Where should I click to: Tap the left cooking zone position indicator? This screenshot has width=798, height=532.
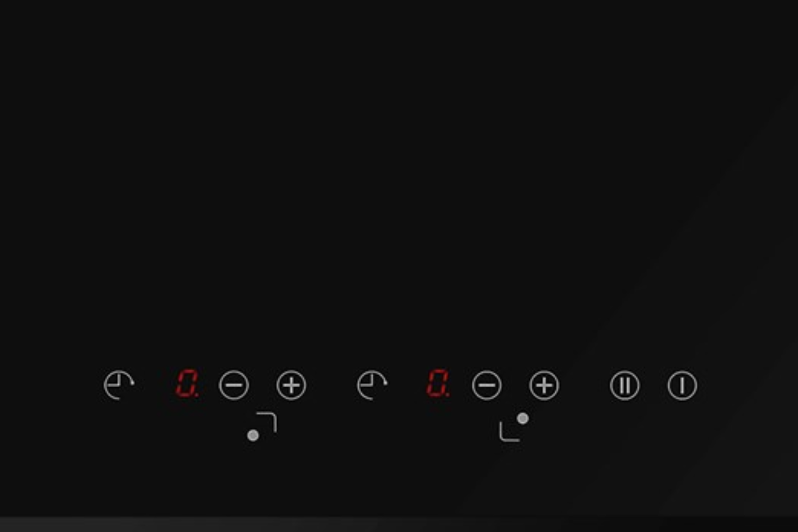click(x=262, y=426)
